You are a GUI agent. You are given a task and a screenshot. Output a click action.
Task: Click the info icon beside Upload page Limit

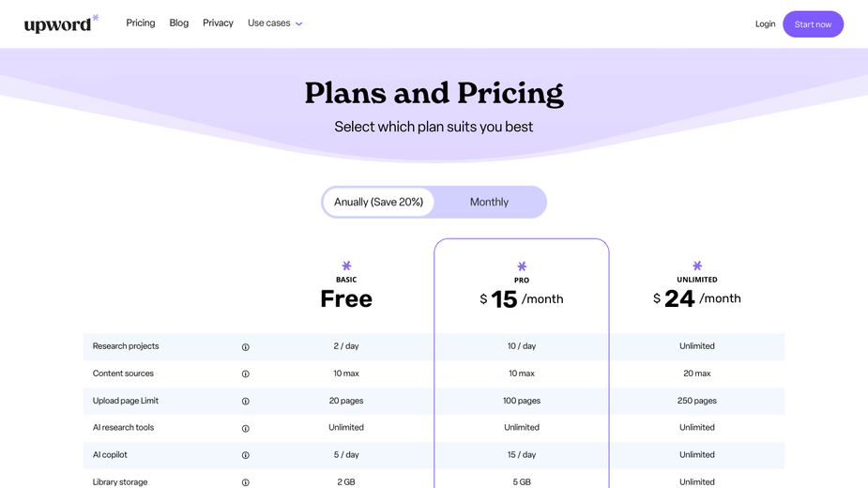(x=245, y=401)
